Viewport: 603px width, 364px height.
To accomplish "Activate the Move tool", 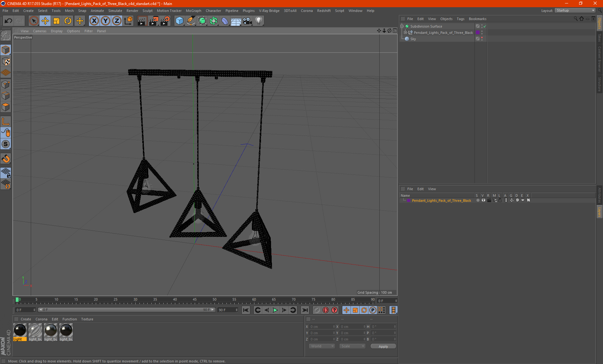I will [x=45, y=21].
